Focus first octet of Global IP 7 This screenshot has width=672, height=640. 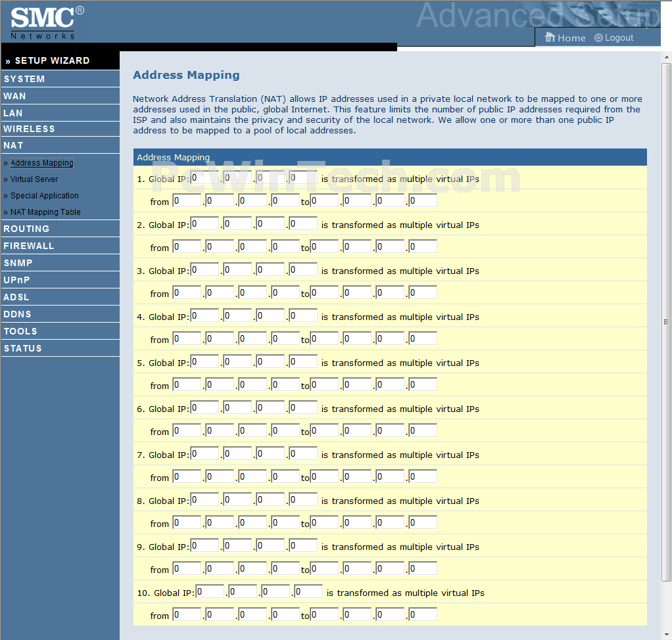[x=204, y=453]
